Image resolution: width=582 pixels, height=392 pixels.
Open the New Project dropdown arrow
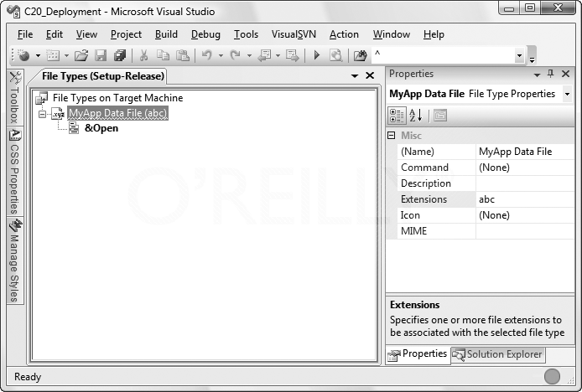(x=38, y=56)
